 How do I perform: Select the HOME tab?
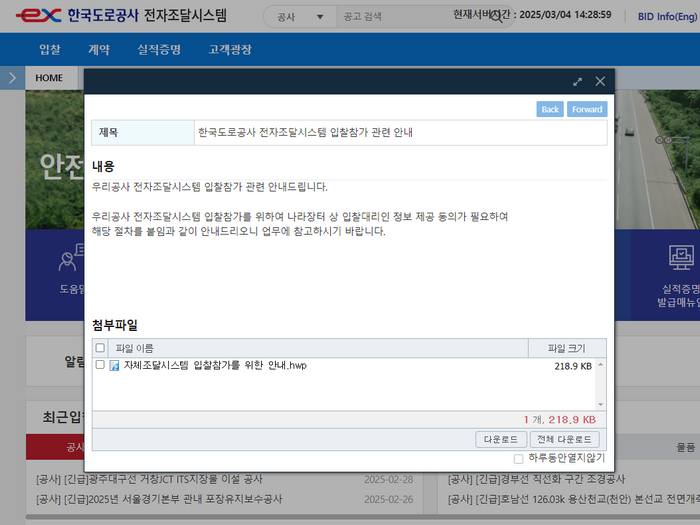[x=49, y=78]
